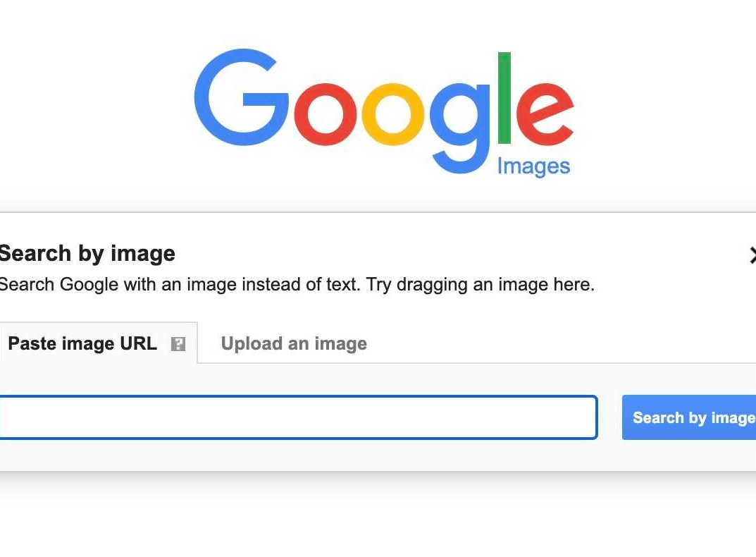Click the blue capital G in logo
The width and height of the screenshot is (756, 557).
click(242, 97)
